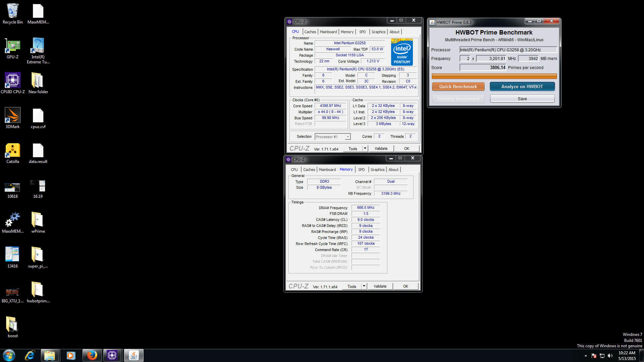Click the Core Speed value 4398.97 MHz

click(330, 106)
